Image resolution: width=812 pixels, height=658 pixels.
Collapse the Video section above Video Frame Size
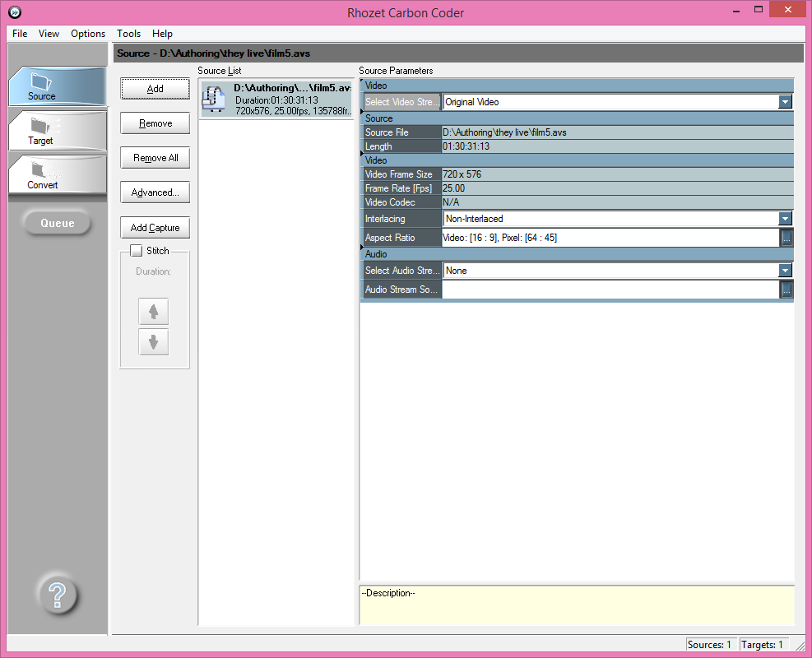(577, 160)
